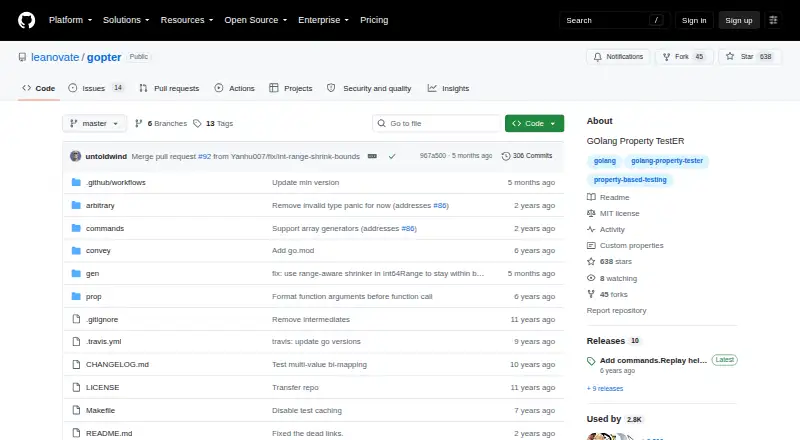This screenshot has height=440, width=800.
Task: Click the scale icon beside MIT license
Action: [x=591, y=213]
